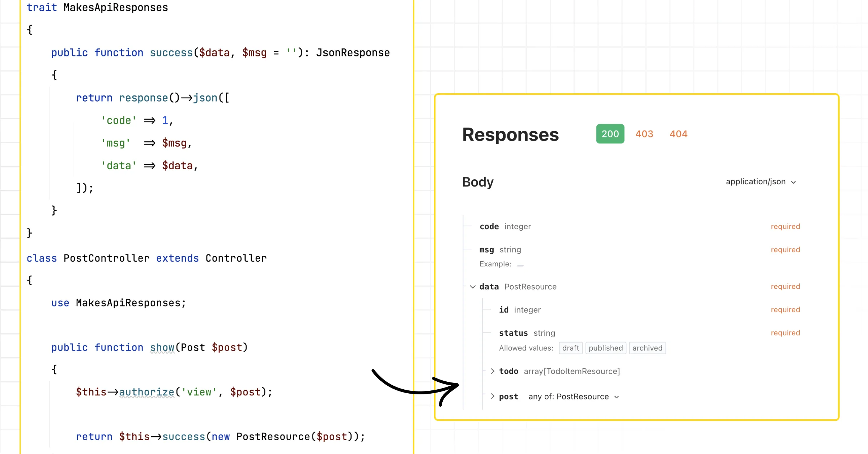Click the 'Body' heading

tap(478, 182)
